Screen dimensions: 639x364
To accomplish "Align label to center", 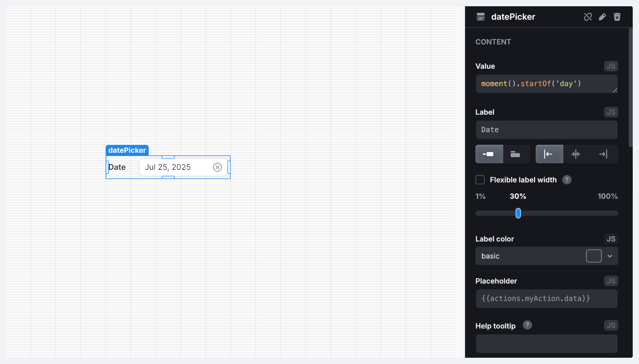I will click(x=576, y=154).
